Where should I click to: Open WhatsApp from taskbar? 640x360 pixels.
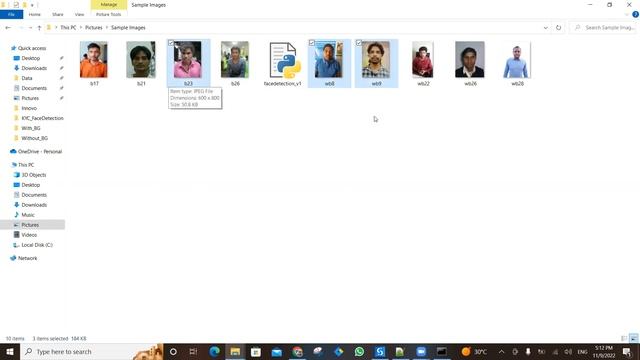[359, 351]
